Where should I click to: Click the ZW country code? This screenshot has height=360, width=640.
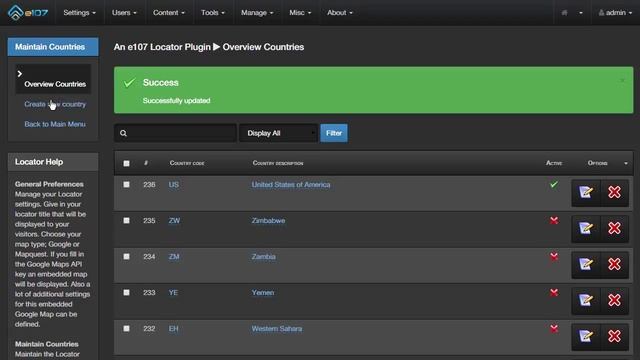(174, 220)
